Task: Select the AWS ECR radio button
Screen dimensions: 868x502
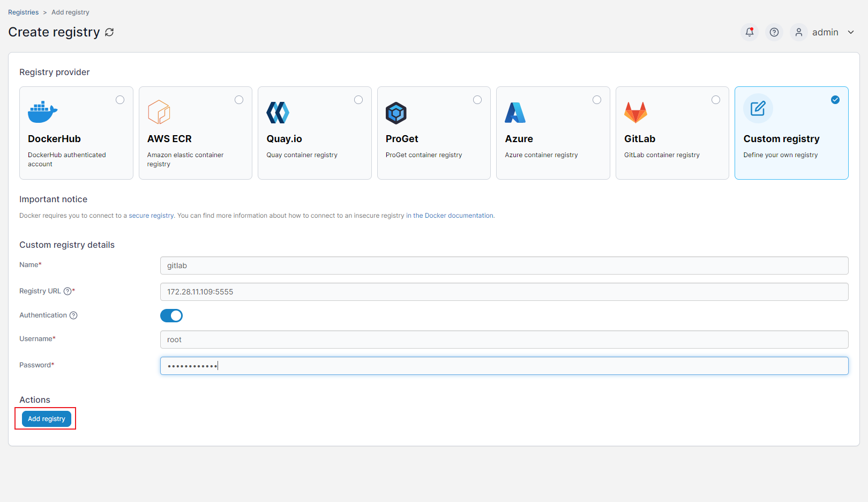Action: click(239, 100)
